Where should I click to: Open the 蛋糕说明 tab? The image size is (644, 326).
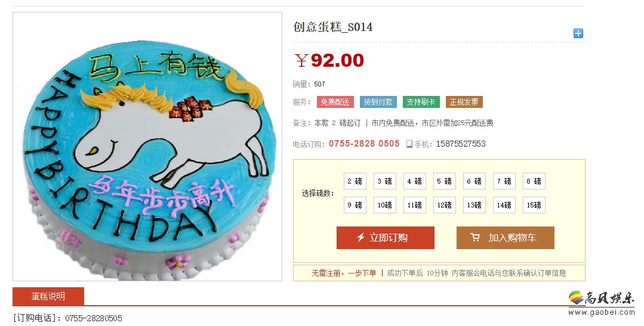click(x=48, y=296)
